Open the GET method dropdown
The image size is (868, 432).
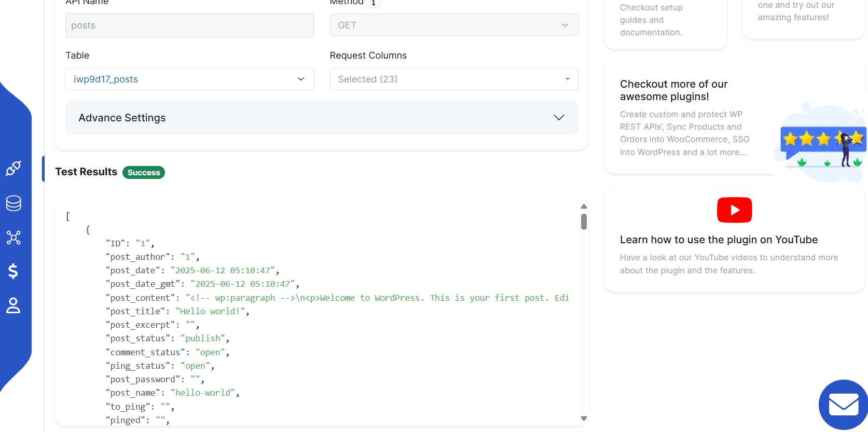[454, 25]
